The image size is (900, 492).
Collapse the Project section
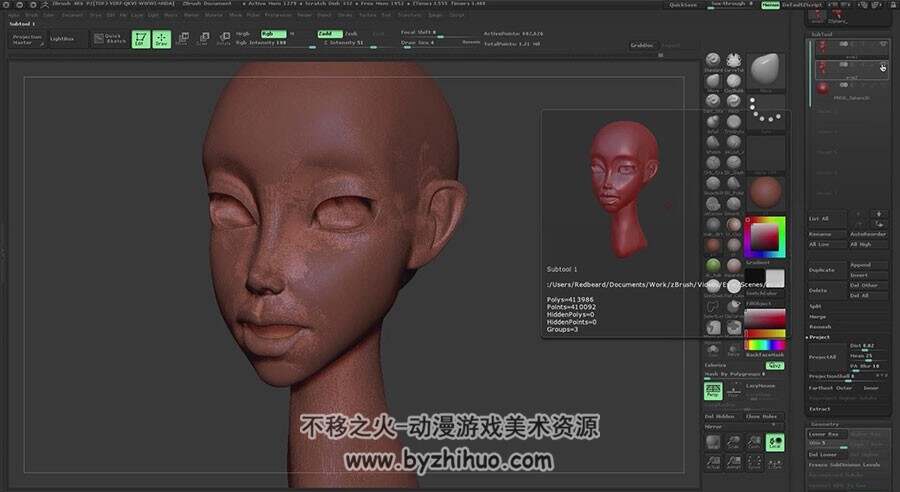[820, 337]
